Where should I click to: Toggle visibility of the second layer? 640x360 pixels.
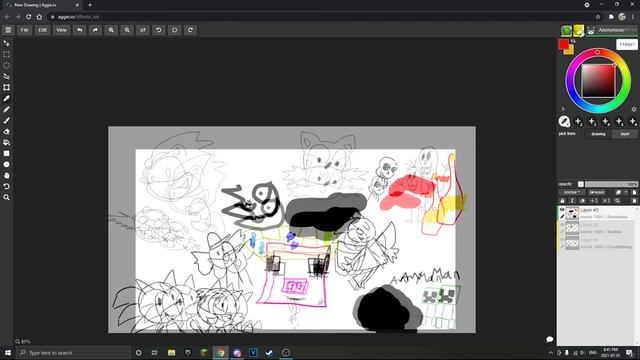562,225
